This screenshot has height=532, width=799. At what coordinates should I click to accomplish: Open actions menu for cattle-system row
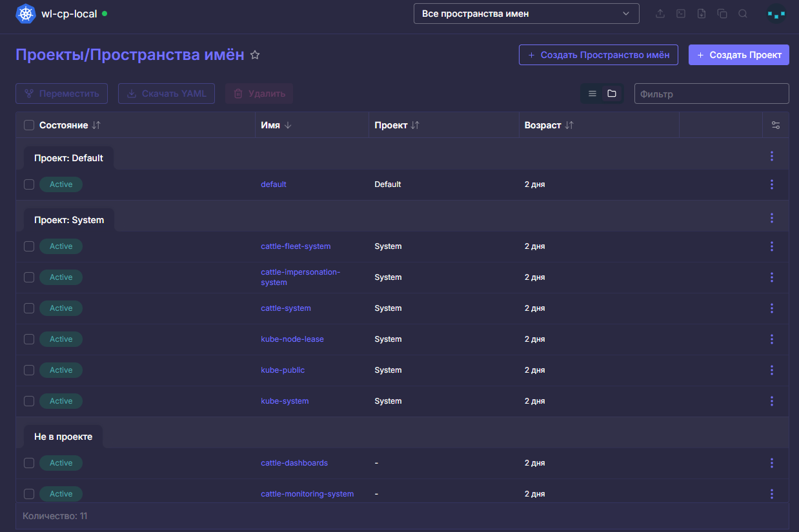pos(772,308)
